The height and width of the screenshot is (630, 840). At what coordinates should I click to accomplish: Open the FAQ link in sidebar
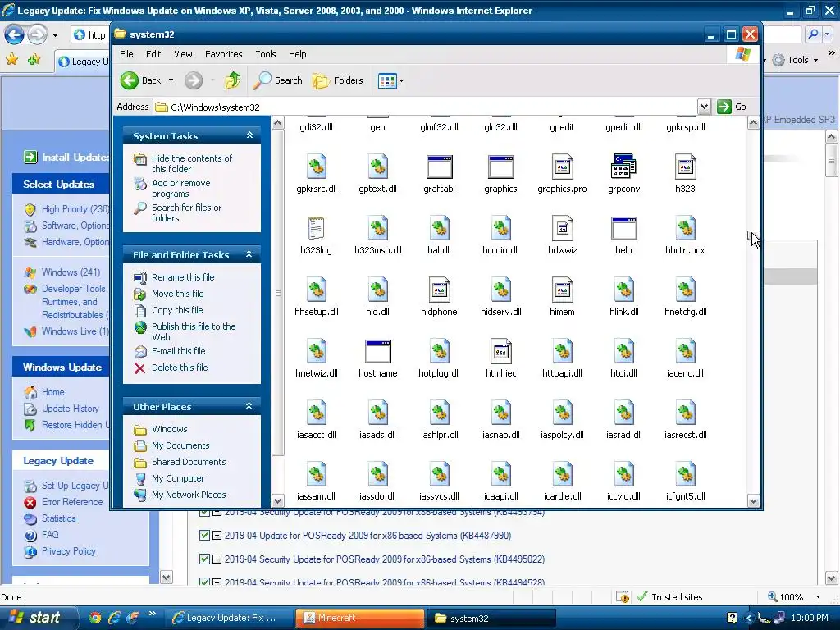pyautogui.click(x=50, y=535)
